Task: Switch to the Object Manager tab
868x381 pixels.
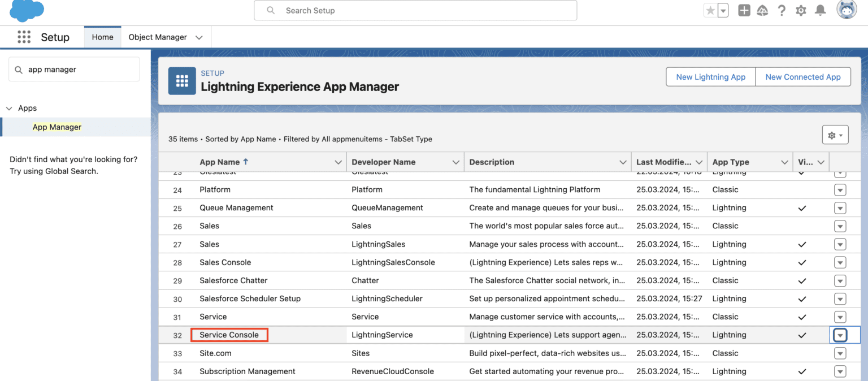Action: 157,37
